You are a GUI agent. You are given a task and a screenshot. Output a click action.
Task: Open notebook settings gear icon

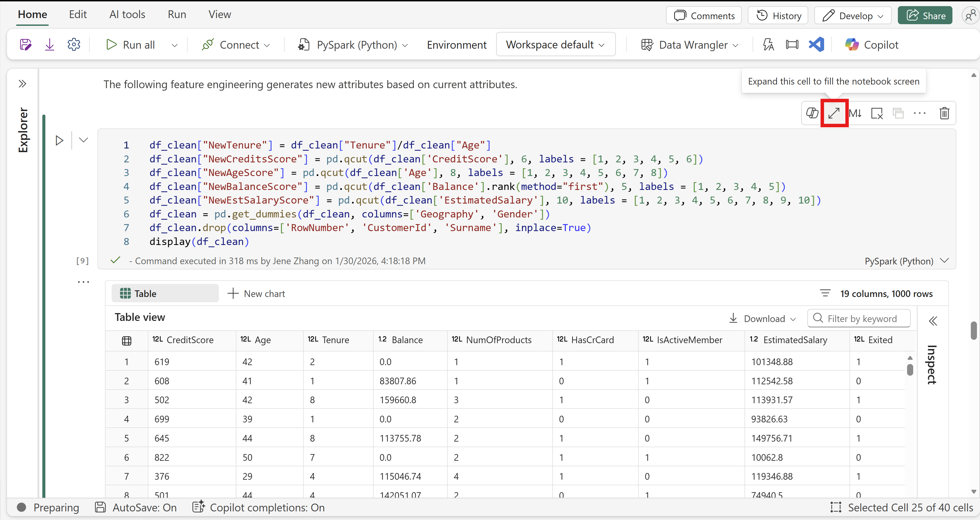click(74, 45)
